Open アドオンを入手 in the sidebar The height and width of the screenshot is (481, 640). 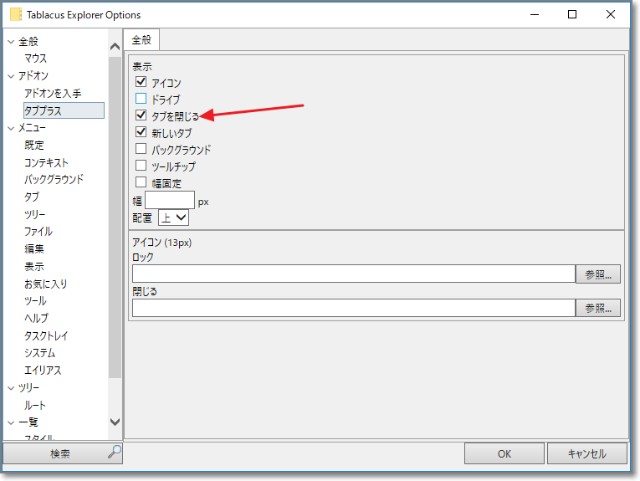tap(53, 93)
